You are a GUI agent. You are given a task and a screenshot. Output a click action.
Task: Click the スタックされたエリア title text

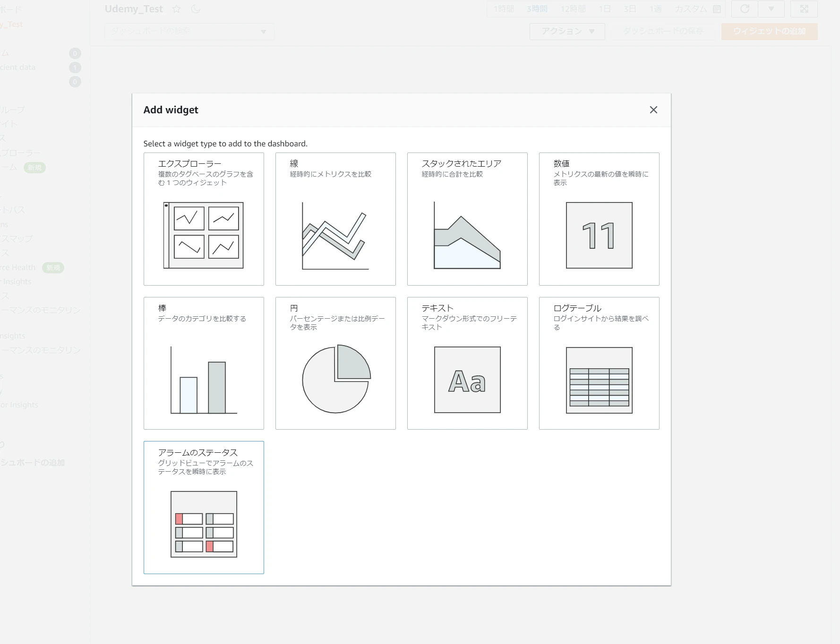(x=461, y=163)
